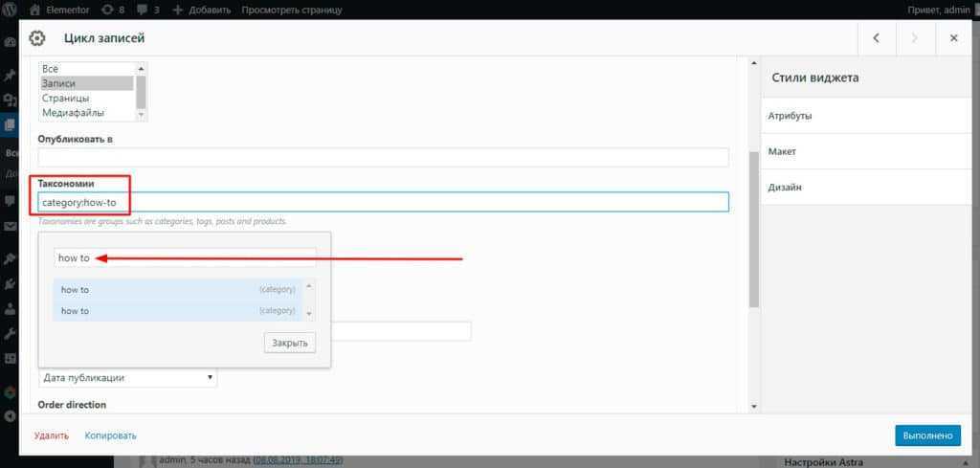Close the Цикл записей dialog with X

click(953, 38)
